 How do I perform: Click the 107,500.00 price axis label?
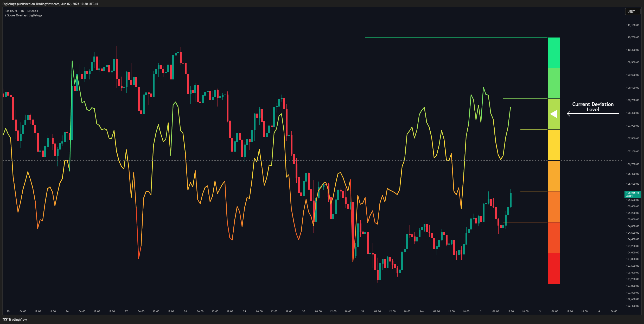pos(633,139)
